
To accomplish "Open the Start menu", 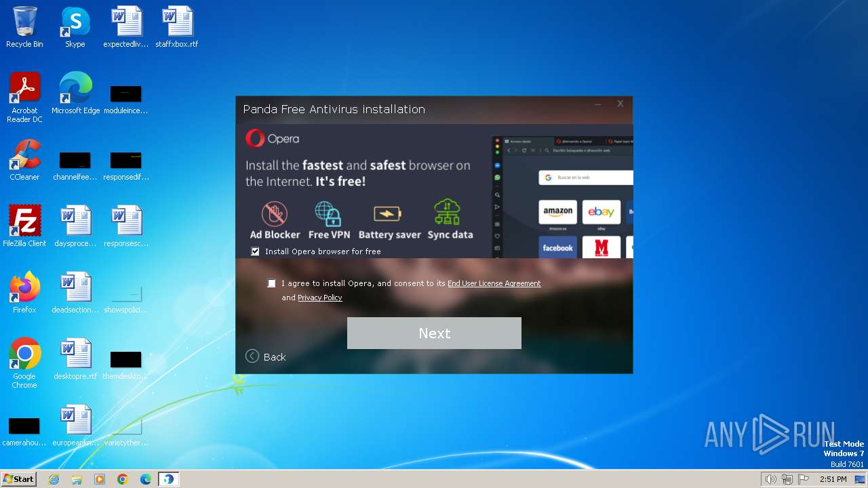I will click(x=18, y=479).
